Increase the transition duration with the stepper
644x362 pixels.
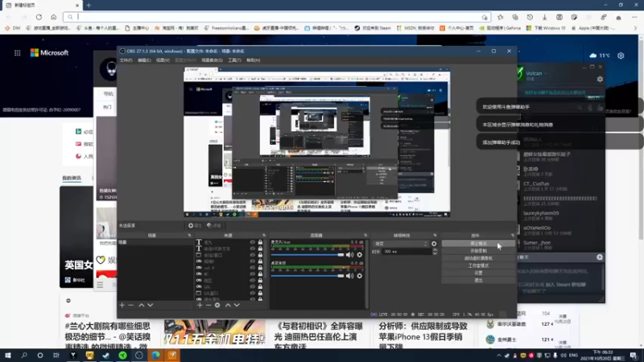[x=435, y=249]
